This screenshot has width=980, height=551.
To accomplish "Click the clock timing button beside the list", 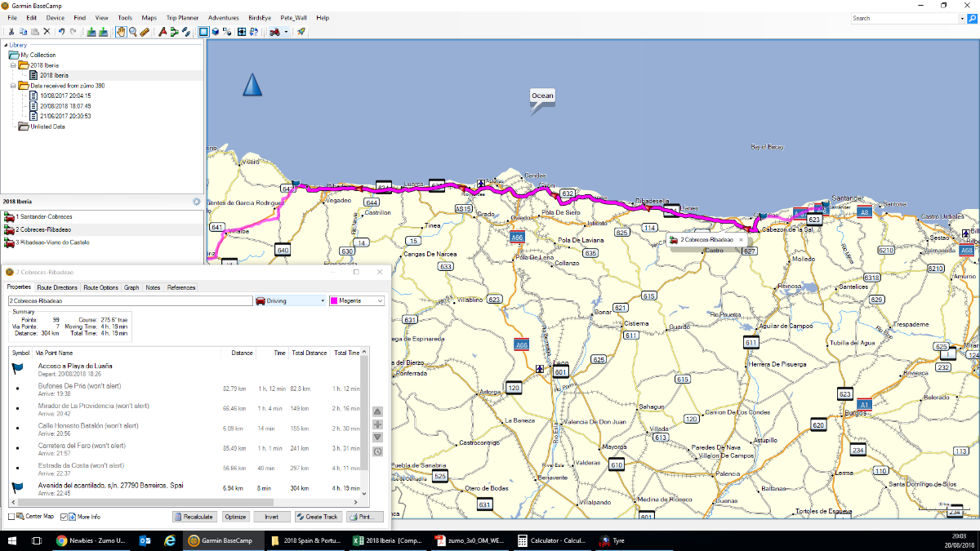I will pos(377,451).
